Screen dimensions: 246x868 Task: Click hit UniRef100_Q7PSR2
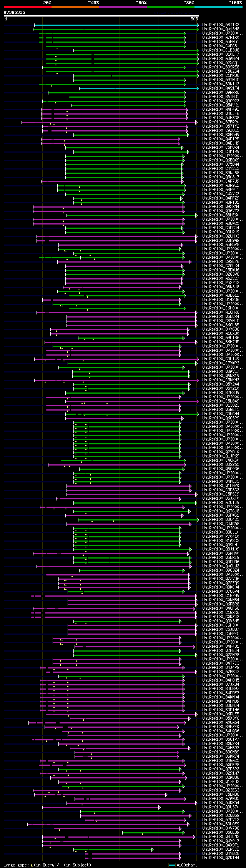pos(221,769)
